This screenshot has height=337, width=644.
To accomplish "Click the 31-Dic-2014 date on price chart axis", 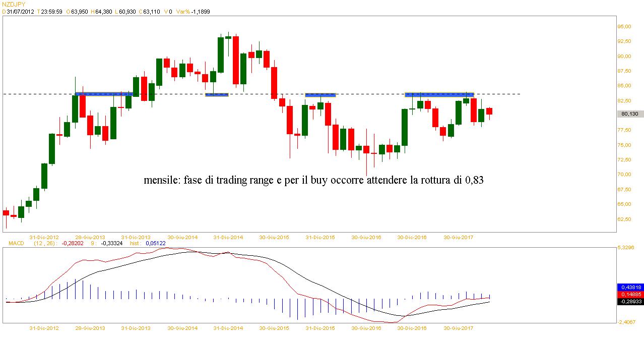I will coord(228,237).
